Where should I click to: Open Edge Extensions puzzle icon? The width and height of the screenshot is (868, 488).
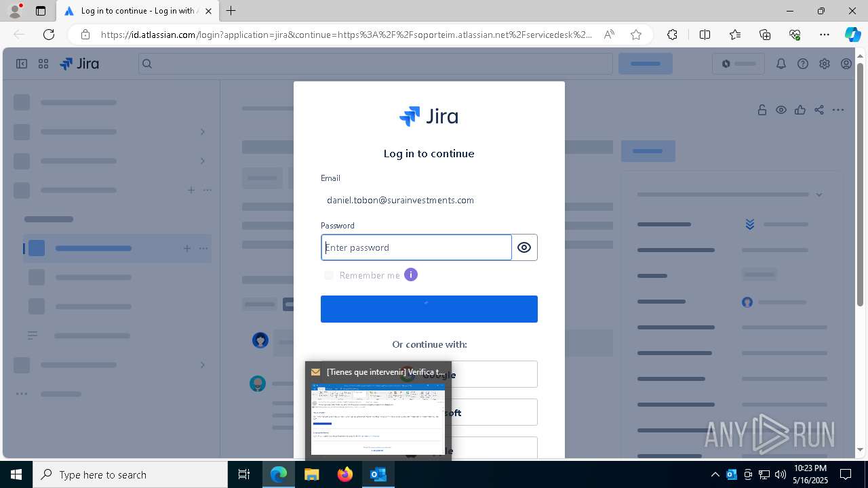click(x=672, y=35)
